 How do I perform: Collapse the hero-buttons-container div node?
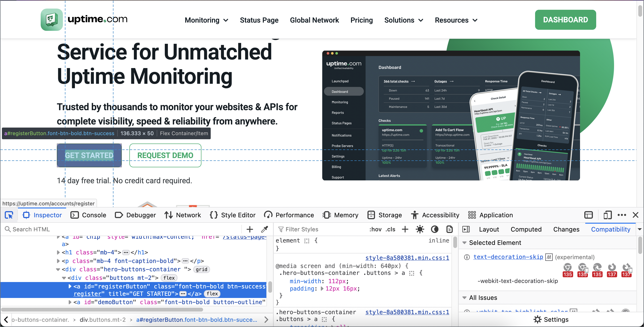point(58,269)
